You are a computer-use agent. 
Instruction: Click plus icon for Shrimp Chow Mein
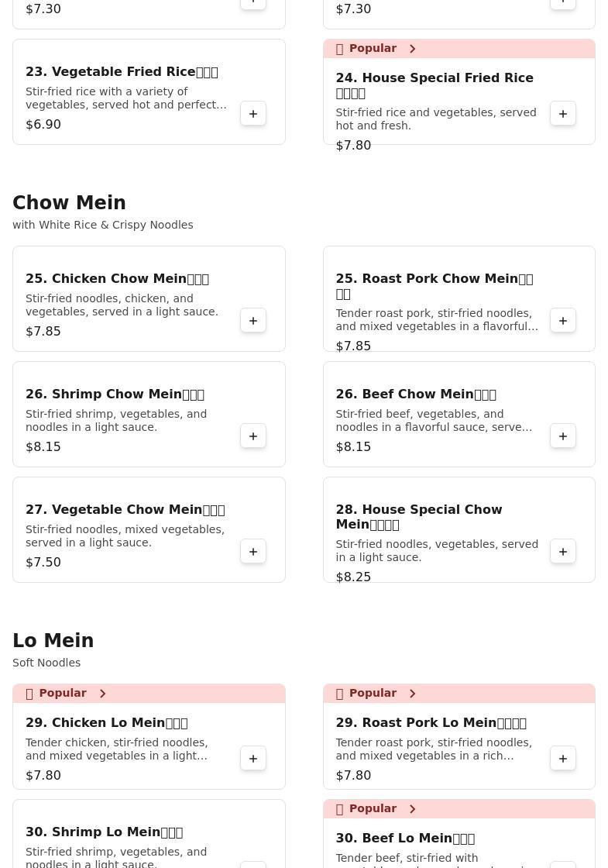(253, 436)
